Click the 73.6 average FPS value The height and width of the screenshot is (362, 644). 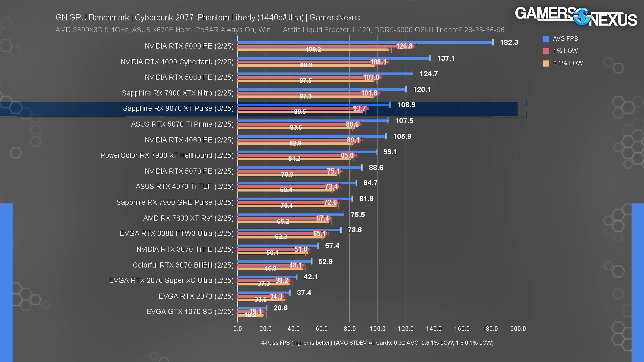355,230
